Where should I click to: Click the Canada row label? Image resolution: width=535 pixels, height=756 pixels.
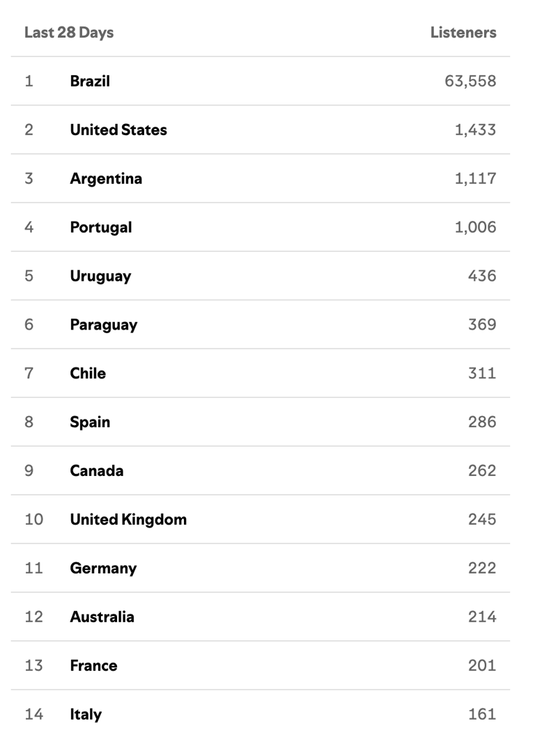point(97,471)
